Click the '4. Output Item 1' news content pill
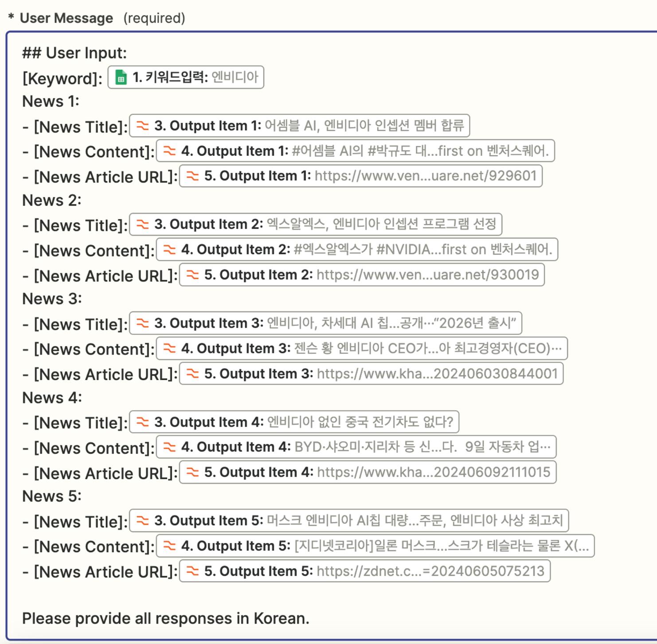 [x=356, y=151]
